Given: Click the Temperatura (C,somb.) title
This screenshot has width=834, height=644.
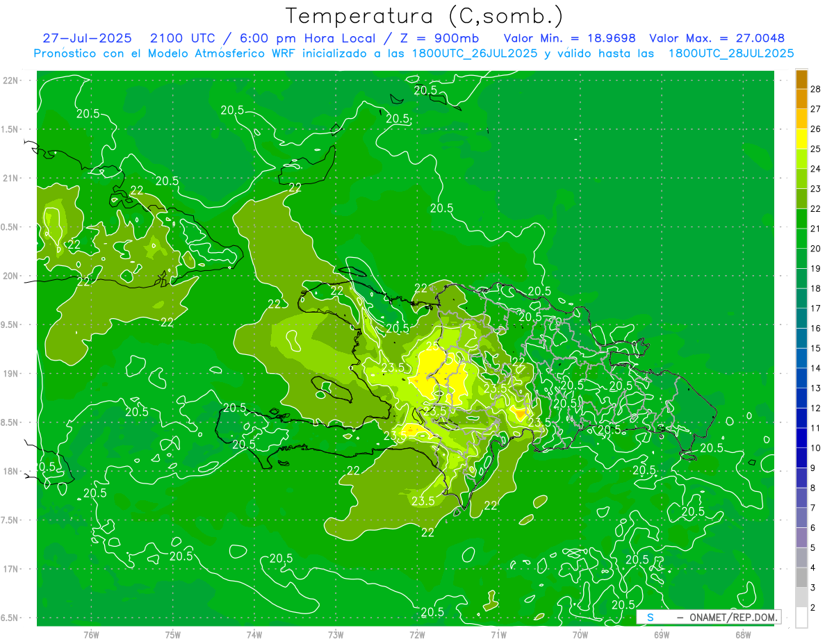Looking at the screenshot, I should point(425,16).
